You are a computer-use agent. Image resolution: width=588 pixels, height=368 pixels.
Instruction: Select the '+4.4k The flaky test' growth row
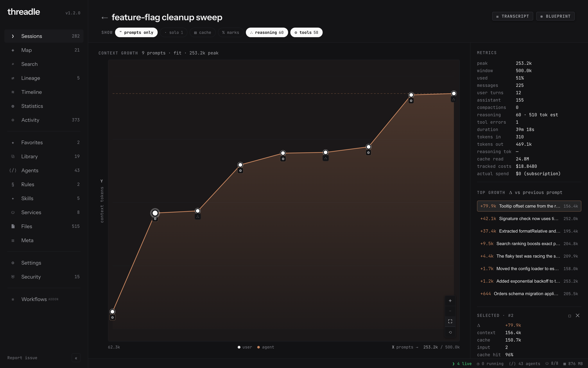coord(529,256)
